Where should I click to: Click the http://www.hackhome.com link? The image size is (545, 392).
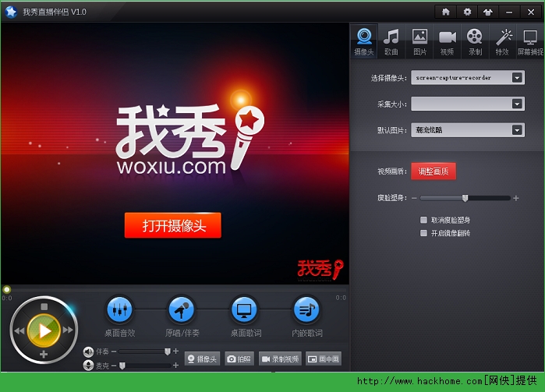click(420, 381)
